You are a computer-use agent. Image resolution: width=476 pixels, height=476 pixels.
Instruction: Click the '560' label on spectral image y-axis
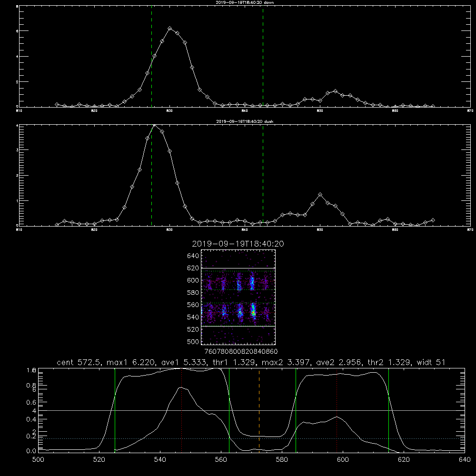coord(193,305)
